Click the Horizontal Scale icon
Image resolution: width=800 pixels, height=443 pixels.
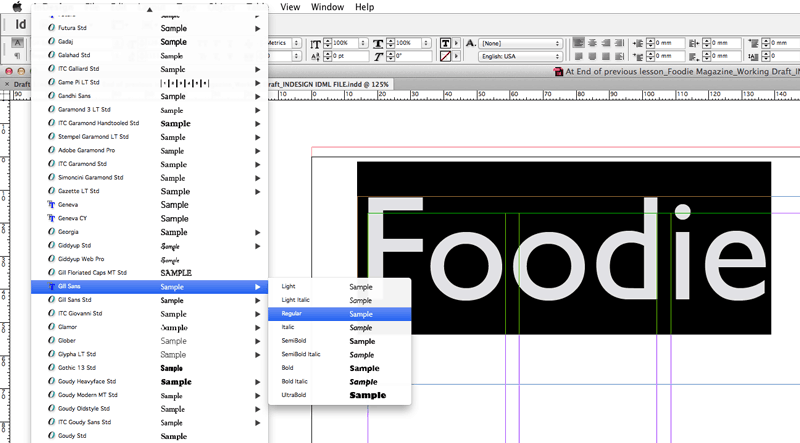[x=378, y=43]
